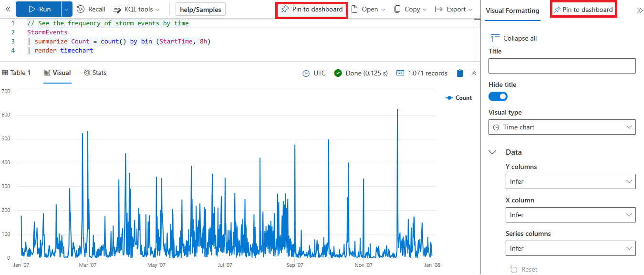Screen dimensions: 644x275
Task: Run the query
Action: [x=39, y=9]
